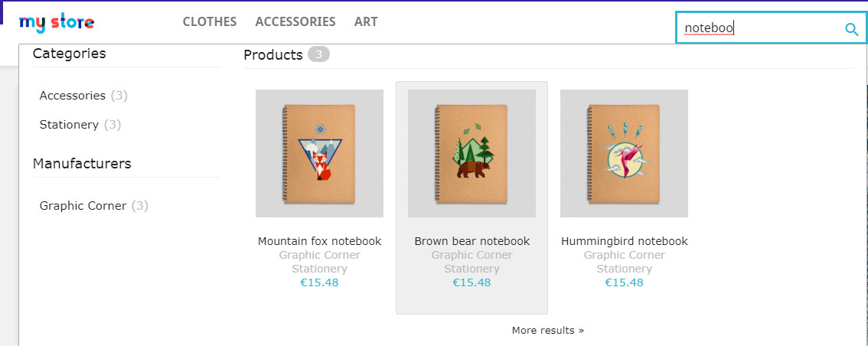The image size is (868, 346).
Task: Filter by Accessories category
Action: [x=73, y=96]
